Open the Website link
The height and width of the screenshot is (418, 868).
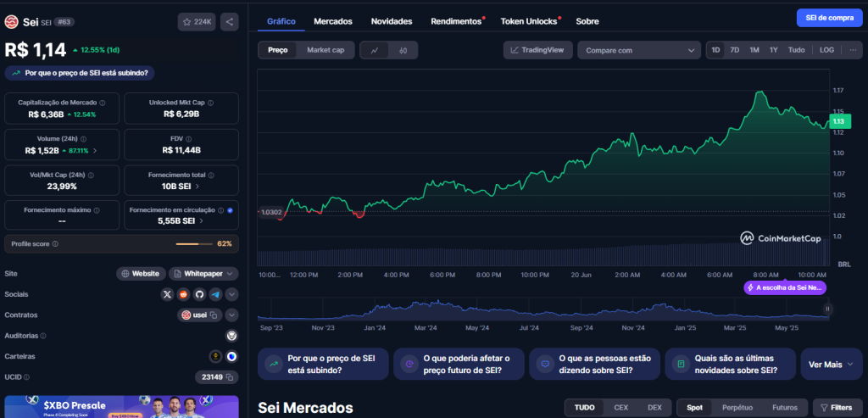(x=142, y=274)
